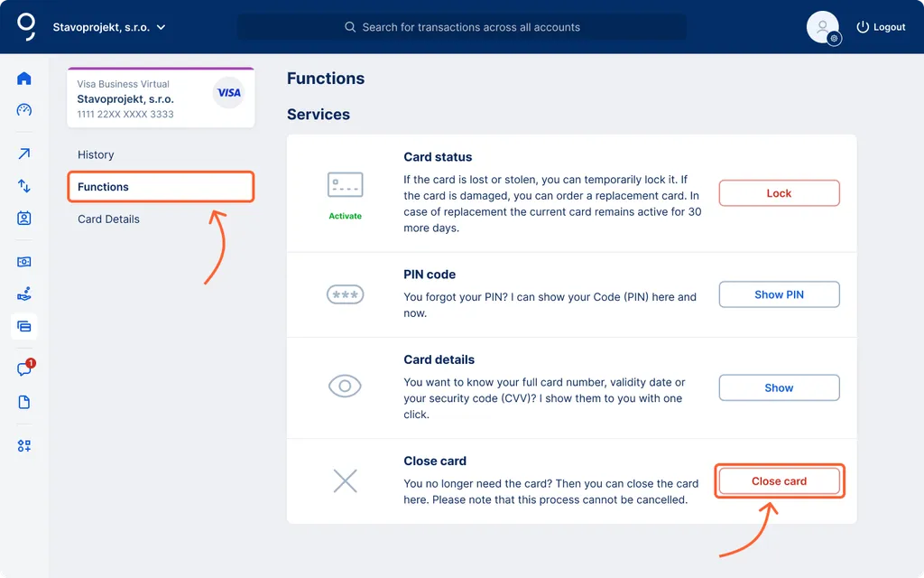The height and width of the screenshot is (578, 924).
Task: Click the Logout button
Action: 881,27
